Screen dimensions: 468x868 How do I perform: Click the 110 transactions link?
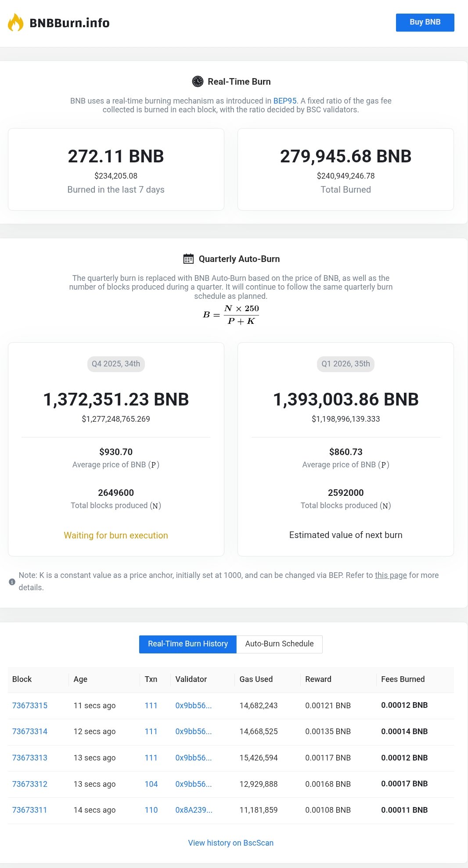click(151, 810)
